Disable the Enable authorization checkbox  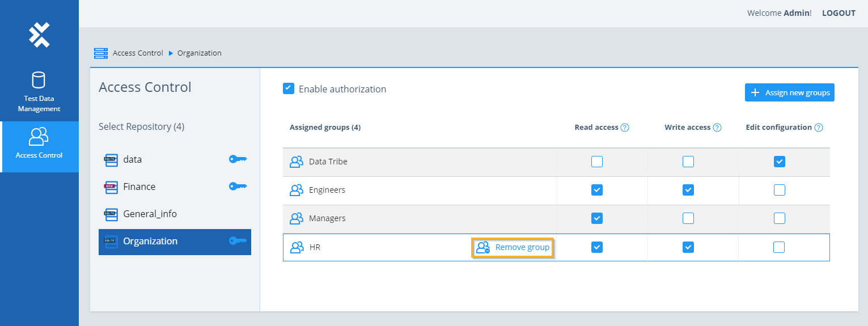pos(289,88)
